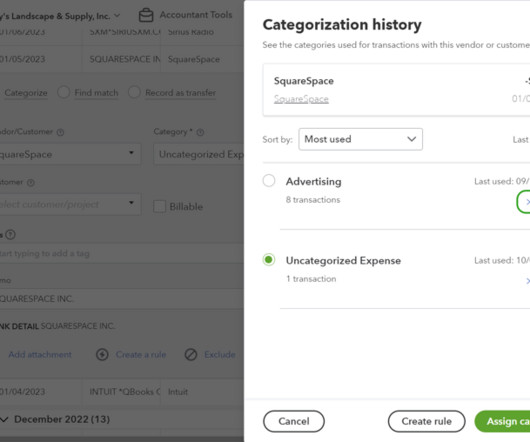Click the Create a rule lightning icon
Screen dimensions: 530x442
pos(102,354)
